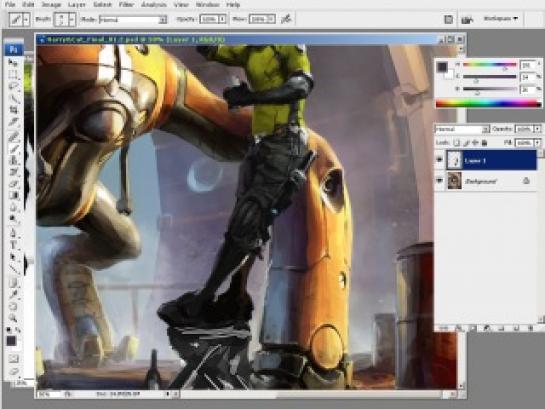545x409 pixels.
Task: Select the Slice tool
Action: 13,122
